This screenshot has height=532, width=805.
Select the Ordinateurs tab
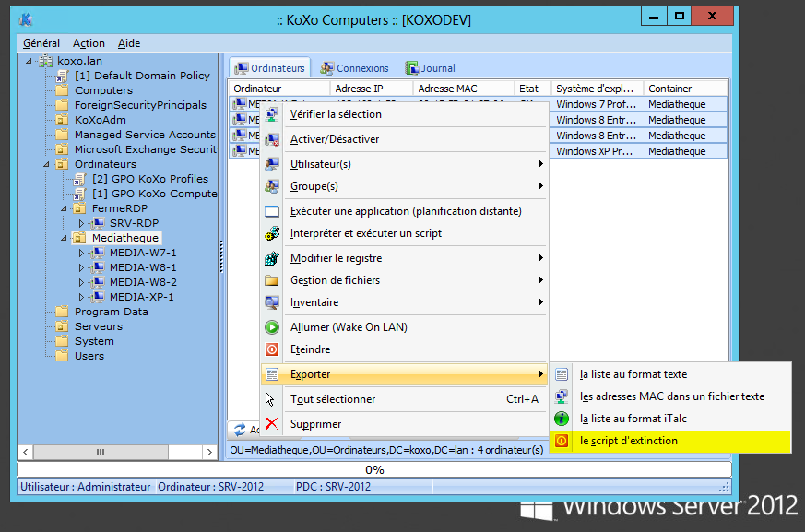click(269, 68)
